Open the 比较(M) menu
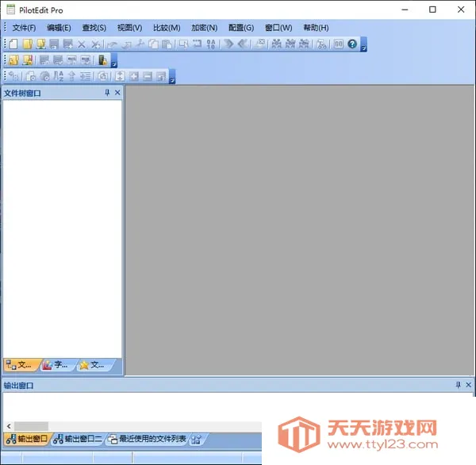Screen dimensions: 476x465 166,28
